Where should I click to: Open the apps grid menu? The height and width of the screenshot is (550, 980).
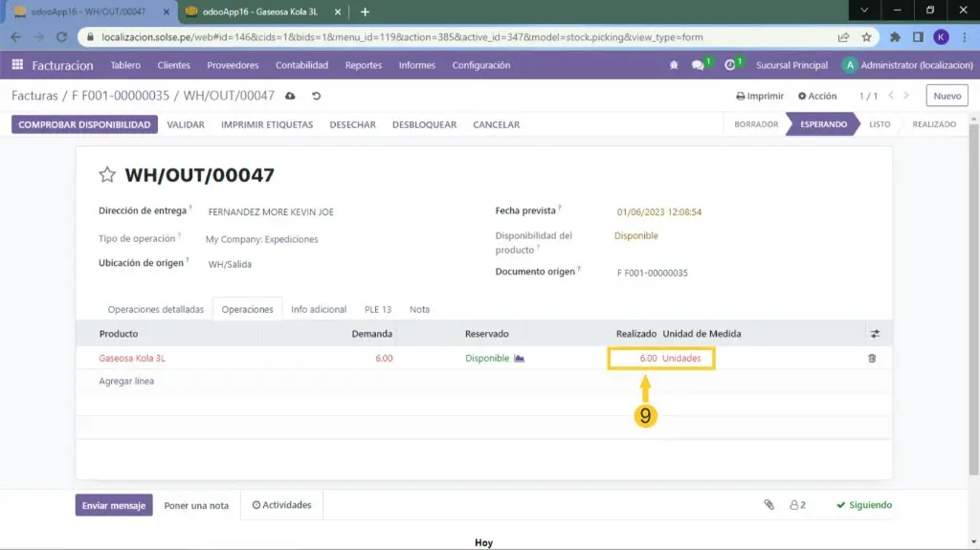(17, 65)
